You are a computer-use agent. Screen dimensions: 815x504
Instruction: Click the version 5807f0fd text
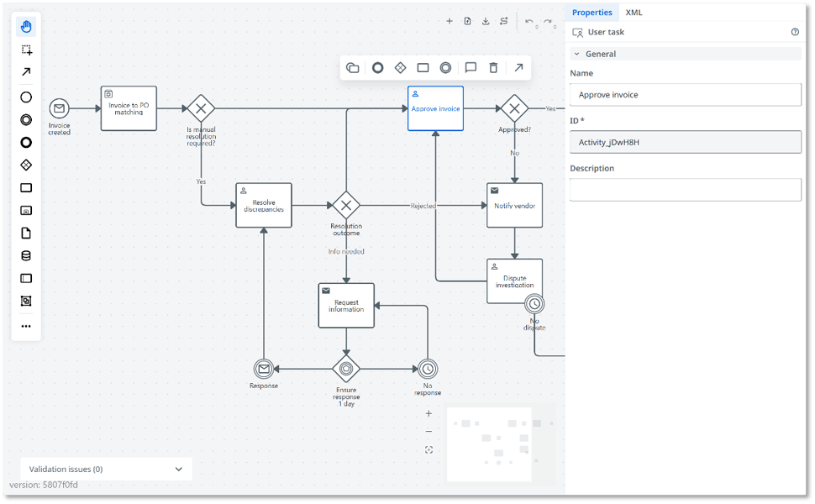point(44,485)
